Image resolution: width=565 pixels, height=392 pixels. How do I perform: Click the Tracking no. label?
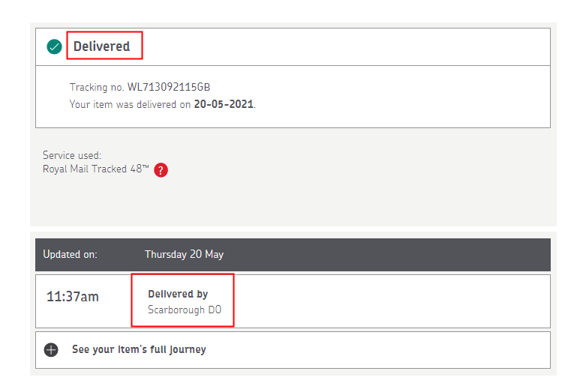click(x=97, y=88)
